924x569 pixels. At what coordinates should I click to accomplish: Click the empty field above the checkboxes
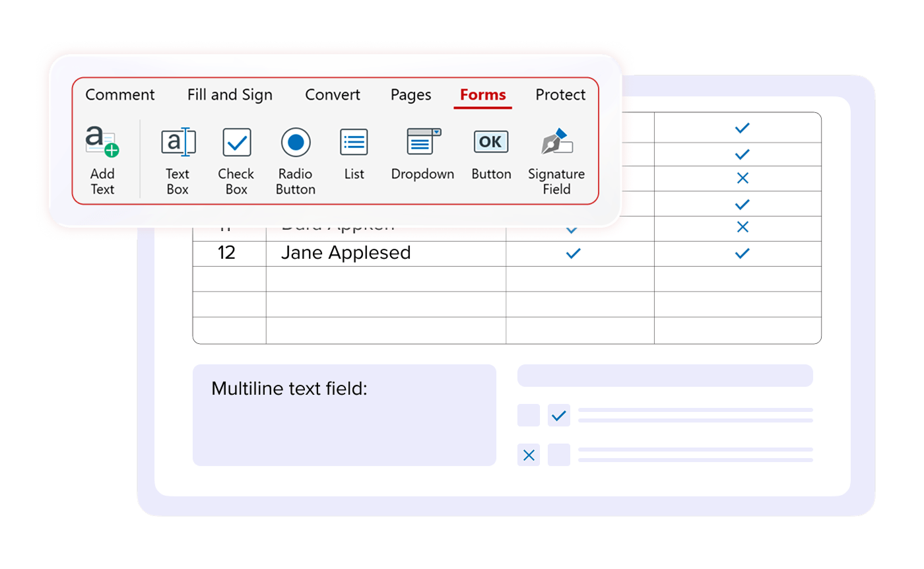click(665, 376)
